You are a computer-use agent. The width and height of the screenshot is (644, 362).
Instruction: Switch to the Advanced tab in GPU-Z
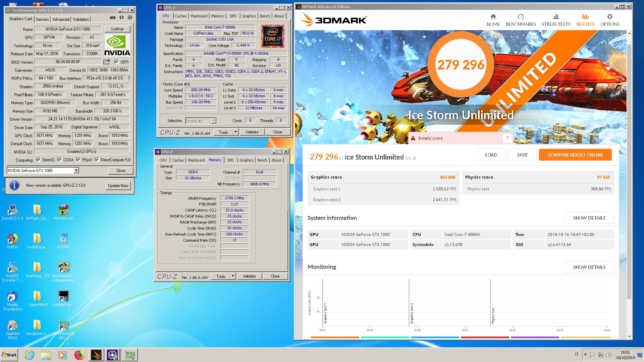click(61, 19)
